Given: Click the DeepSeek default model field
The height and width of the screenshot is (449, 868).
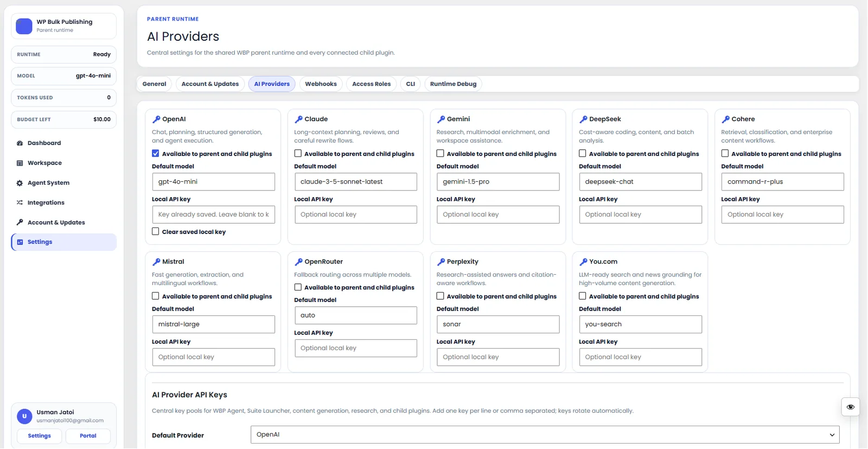Looking at the screenshot, I should 640,182.
